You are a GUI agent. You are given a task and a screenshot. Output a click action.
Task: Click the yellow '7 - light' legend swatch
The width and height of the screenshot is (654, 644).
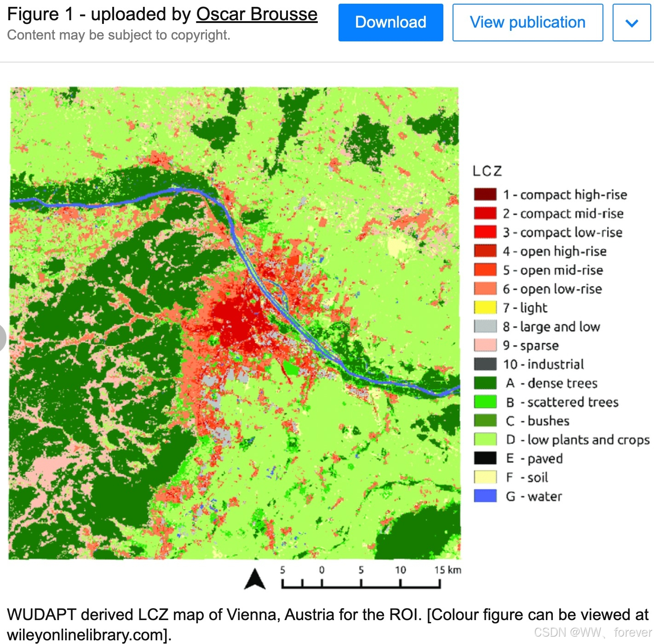[485, 307]
